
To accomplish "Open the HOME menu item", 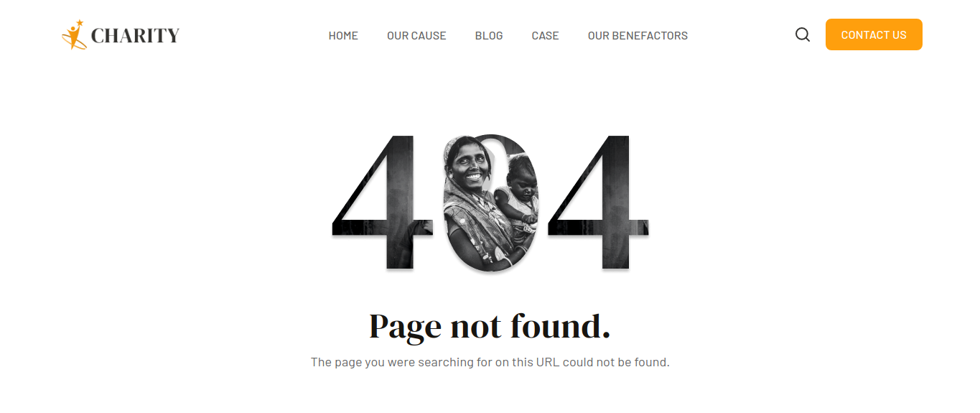I will pyautogui.click(x=343, y=35).
